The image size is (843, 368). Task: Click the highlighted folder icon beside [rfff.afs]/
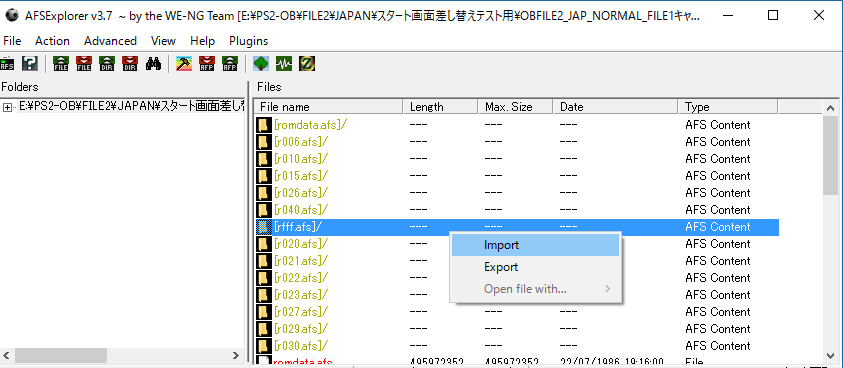coord(264,227)
